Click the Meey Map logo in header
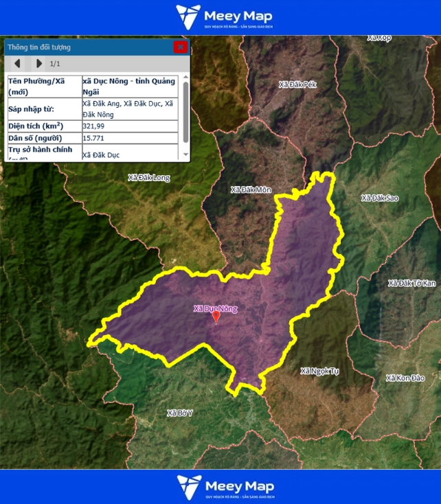441x504 pixels. point(224,17)
